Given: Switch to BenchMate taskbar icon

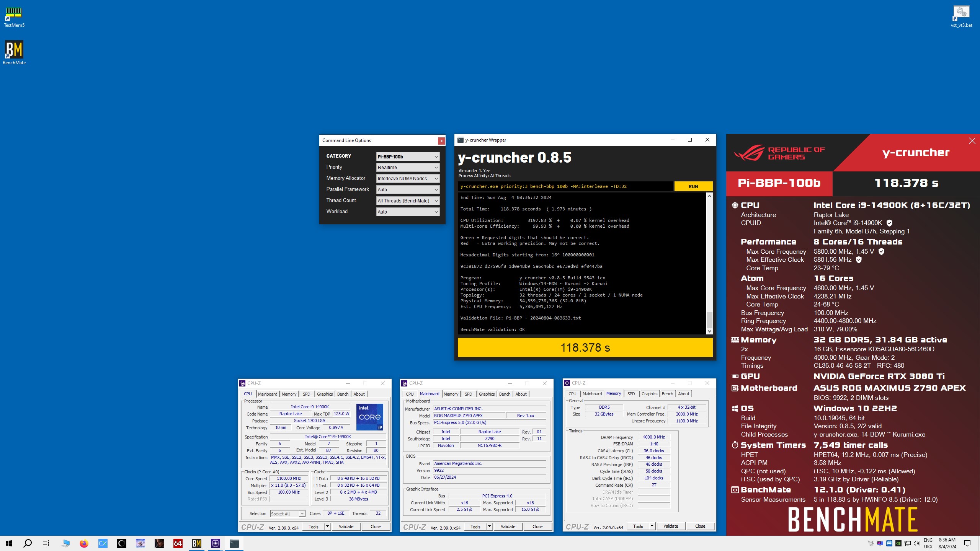Looking at the screenshot, I should [197, 543].
